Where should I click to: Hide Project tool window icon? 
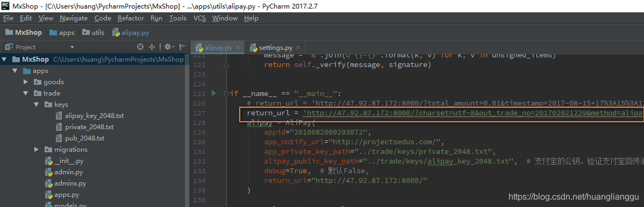pyautogui.click(x=183, y=47)
